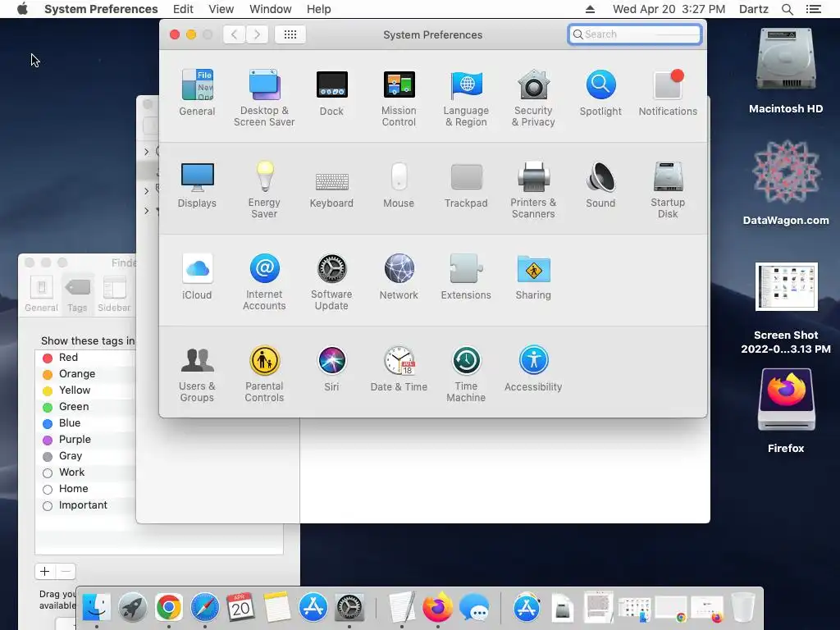
Task: Select the Blue tag row
Action: [85, 423]
